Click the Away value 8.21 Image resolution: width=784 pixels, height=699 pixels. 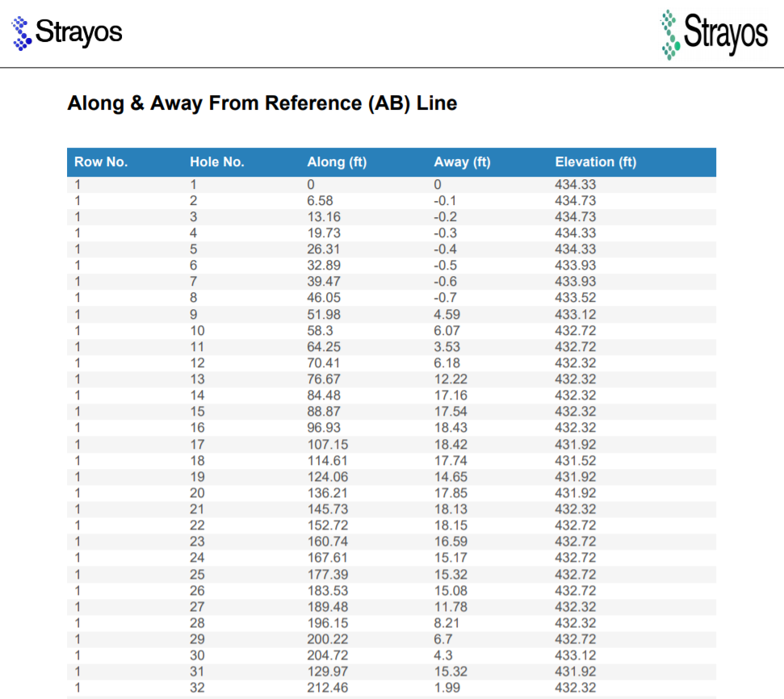(x=447, y=623)
